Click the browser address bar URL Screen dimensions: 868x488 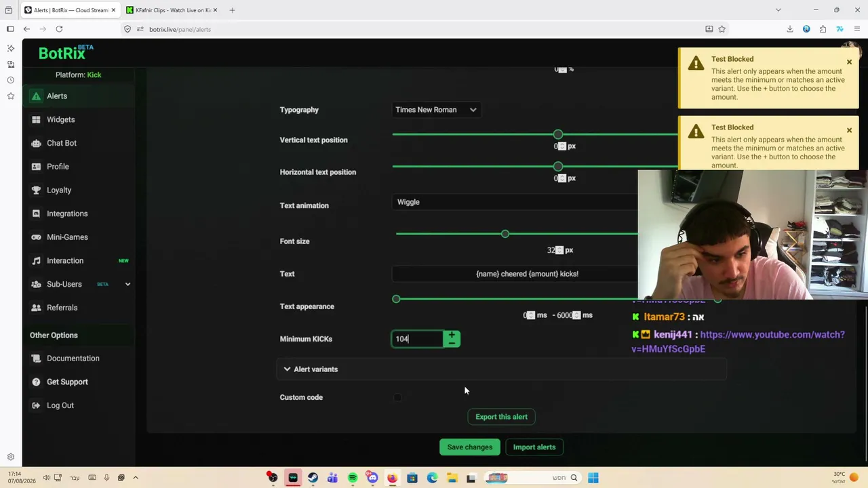click(x=180, y=29)
